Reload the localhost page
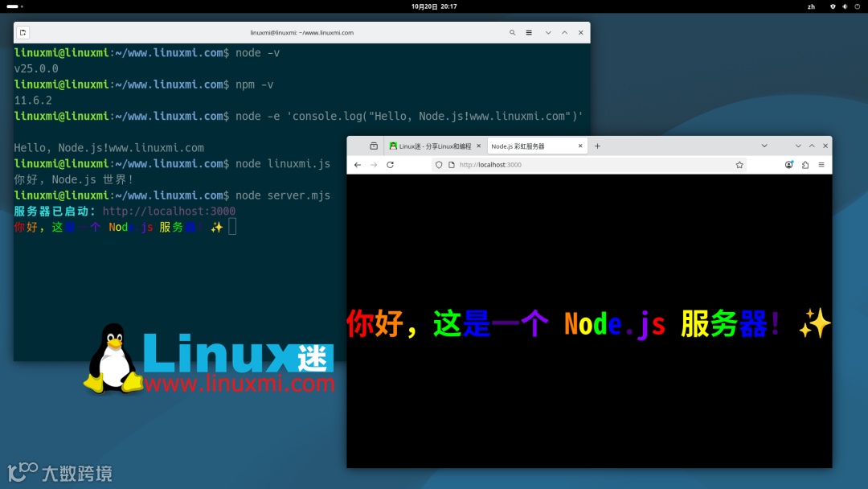Viewport: 868px width, 489px height. coord(391,165)
